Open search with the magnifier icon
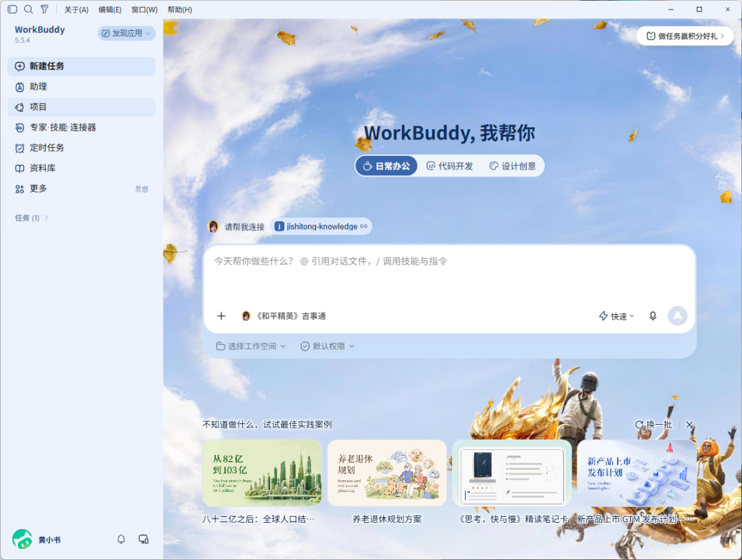 click(28, 9)
